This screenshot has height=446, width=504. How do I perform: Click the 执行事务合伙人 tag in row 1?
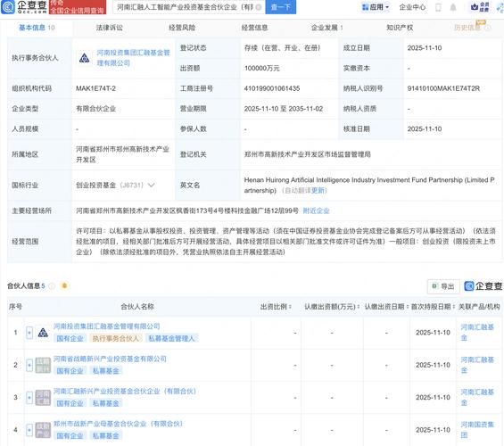click(115, 339)
